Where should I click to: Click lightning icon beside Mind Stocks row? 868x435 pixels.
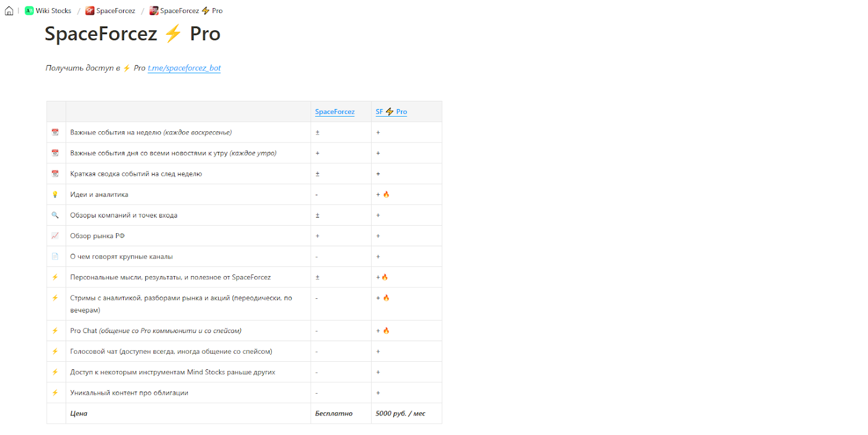coord(55,372)
